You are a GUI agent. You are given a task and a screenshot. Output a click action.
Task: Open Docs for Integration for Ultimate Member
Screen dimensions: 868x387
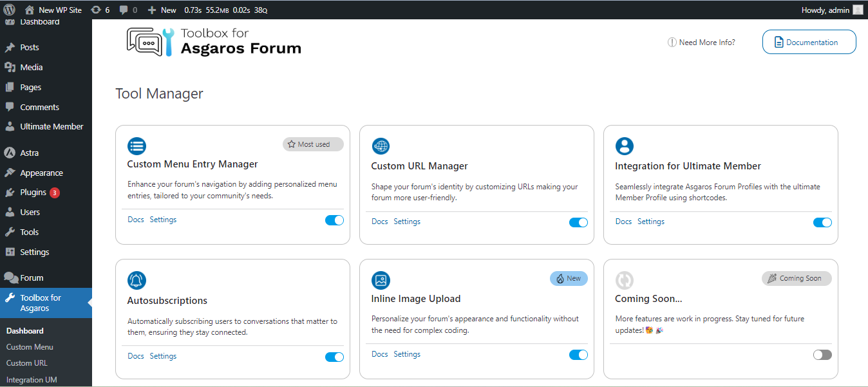[x=624, y=222]
